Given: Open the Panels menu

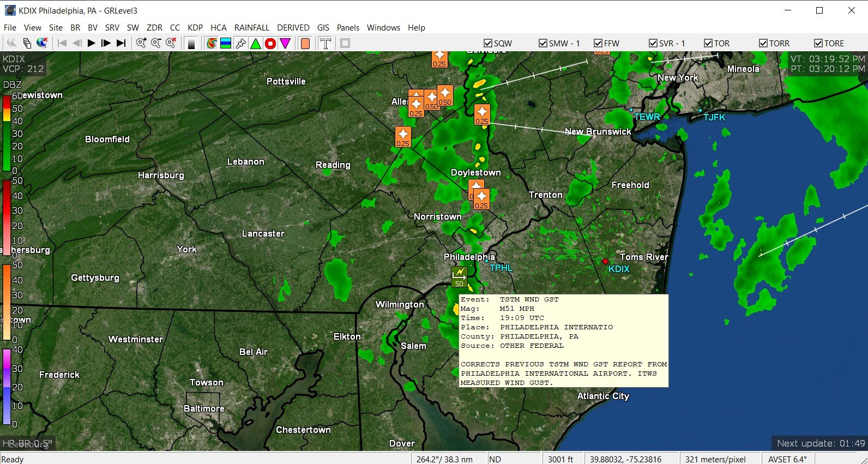Looking at the screenshot, I should [348, 27].
